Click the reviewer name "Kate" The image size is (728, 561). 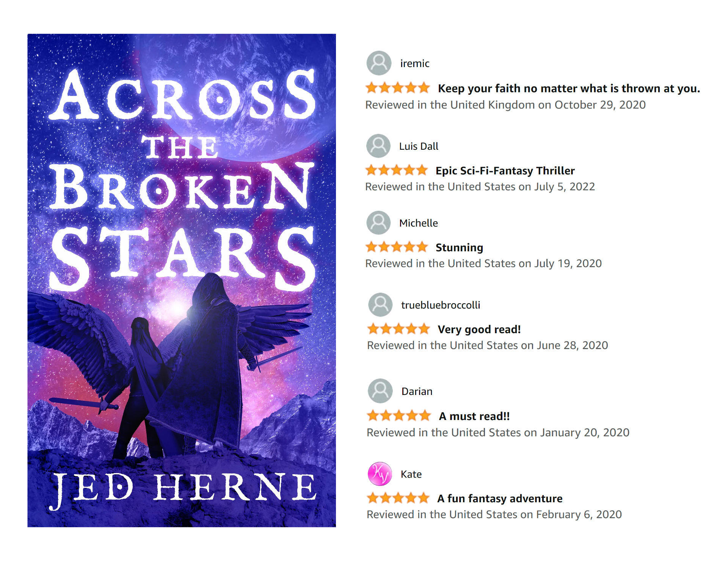[x=411, y=474]
